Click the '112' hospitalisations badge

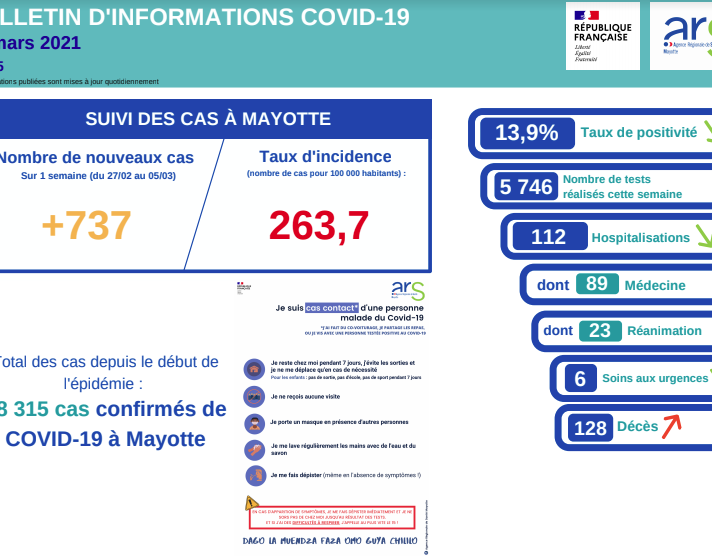tap(549, 237)
